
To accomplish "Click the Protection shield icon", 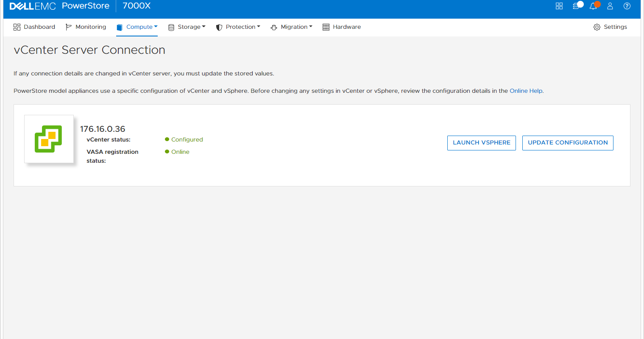I will [x=219, y=27].
